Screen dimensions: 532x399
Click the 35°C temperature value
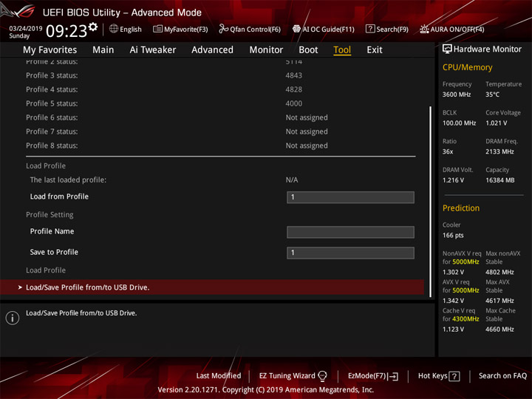(492, 95)
